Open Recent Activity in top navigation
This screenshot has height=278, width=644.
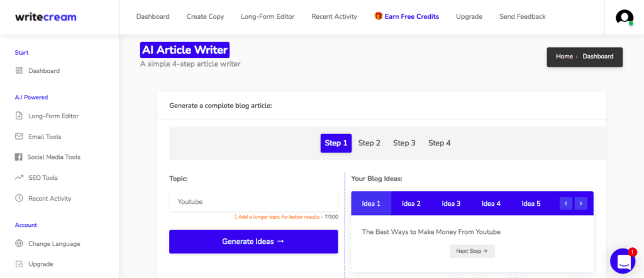point(335,17)
